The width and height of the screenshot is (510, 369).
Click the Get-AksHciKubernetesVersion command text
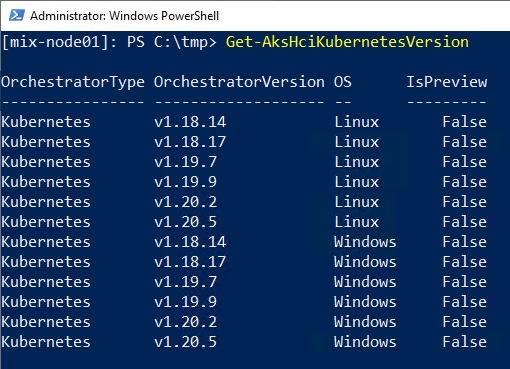[347, 42]
